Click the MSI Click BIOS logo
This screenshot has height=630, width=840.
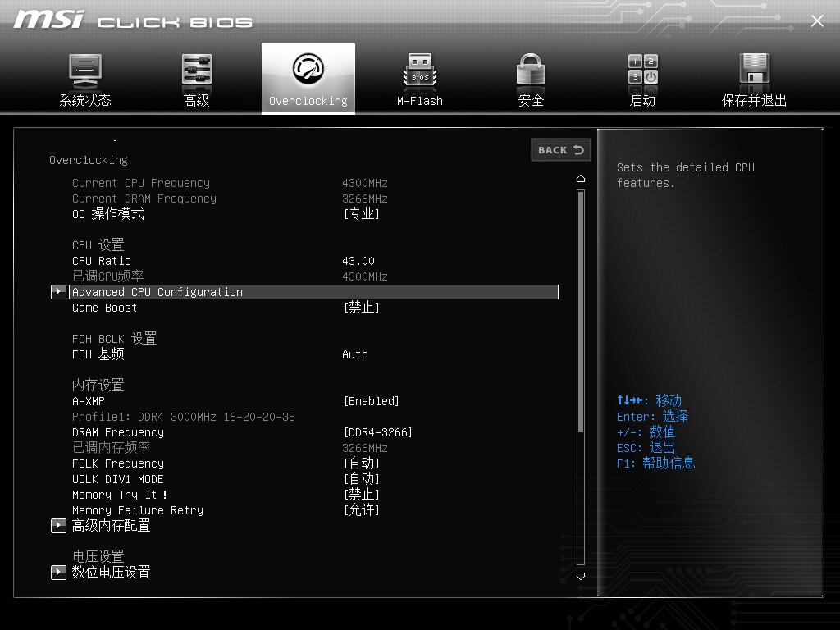[131, 21]
